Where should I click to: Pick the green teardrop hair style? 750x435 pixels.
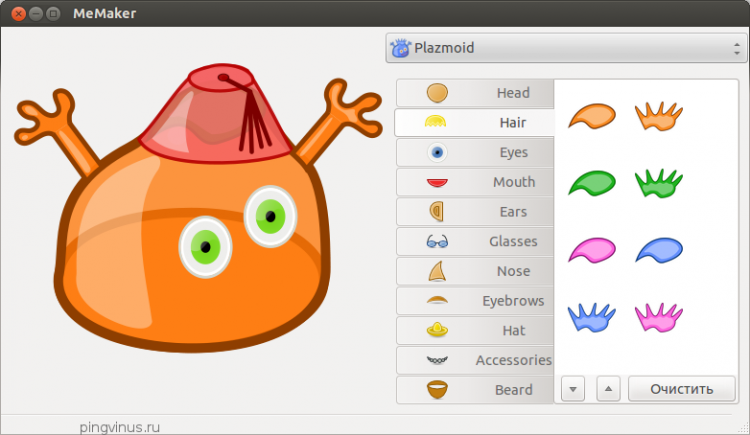click(x=592, y=183)
